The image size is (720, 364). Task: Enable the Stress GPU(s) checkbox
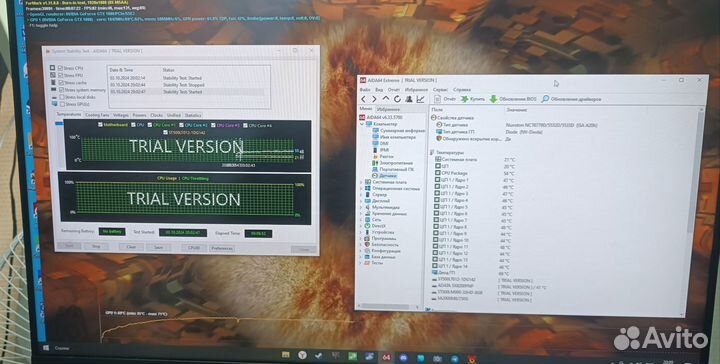(x=62, y=105)
